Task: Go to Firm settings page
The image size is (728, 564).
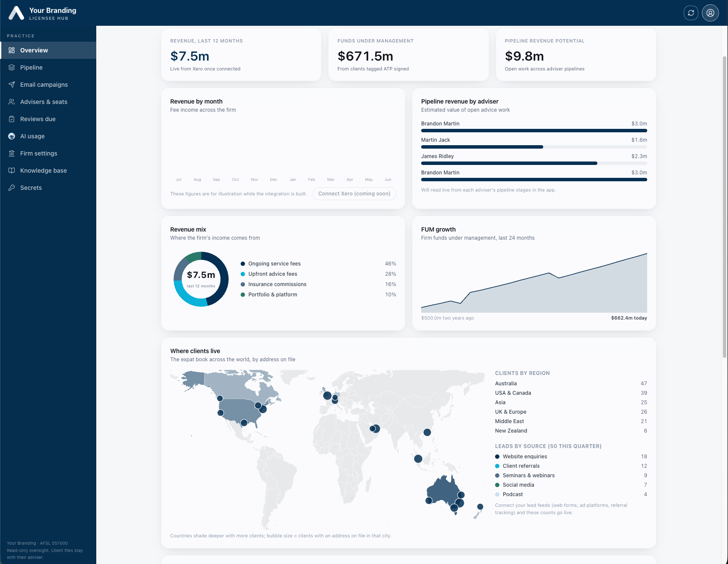Action: coord(48,153)
